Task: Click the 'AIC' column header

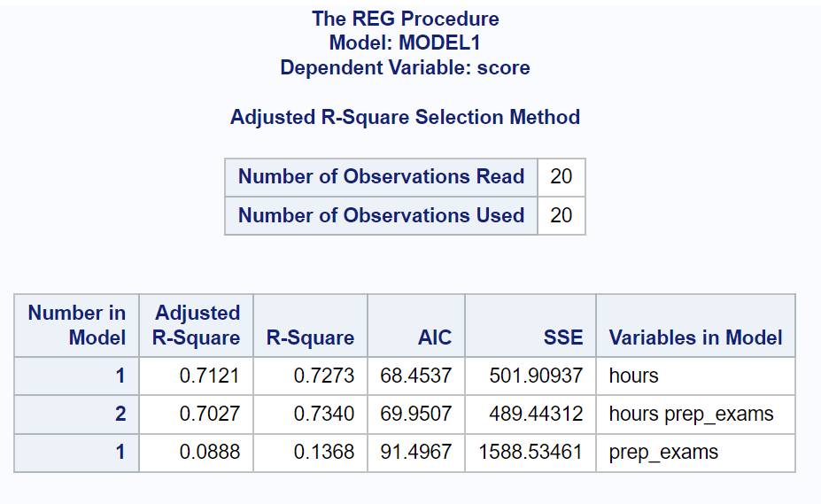Action: pyautogui.click(x=416, y=325)
